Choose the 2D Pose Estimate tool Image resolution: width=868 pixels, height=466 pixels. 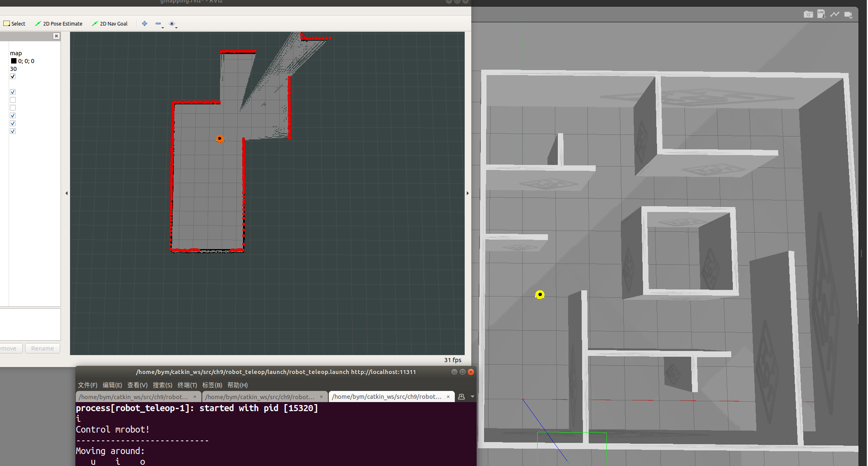pyautogui.click(x=58, y=24)
